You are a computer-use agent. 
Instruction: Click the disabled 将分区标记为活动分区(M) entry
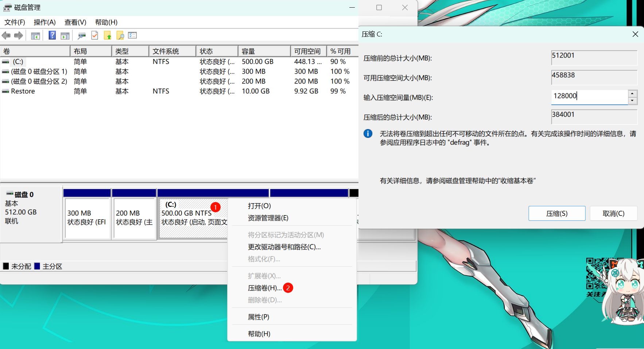coord(286,235)
